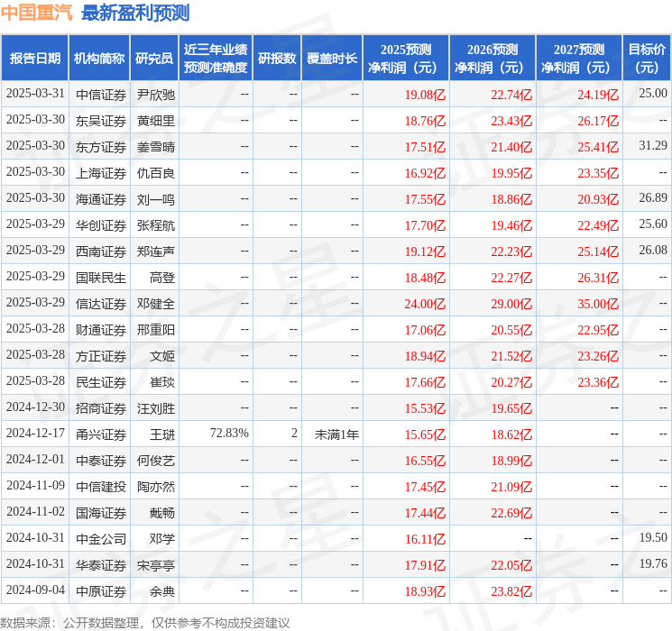The height and width of the screenshot is (631, 672).
Task: Click 东方证券 institution cell
Action: 101,147
